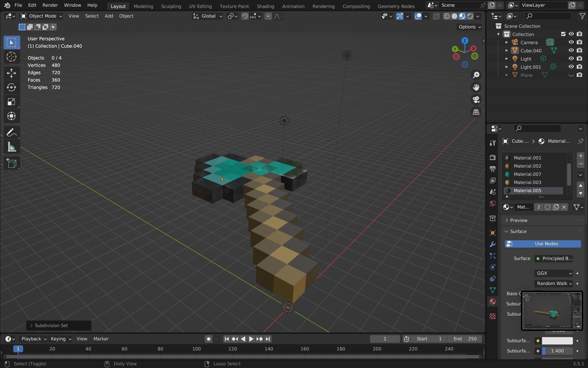Toggle X-ray display

click(436, 16)
